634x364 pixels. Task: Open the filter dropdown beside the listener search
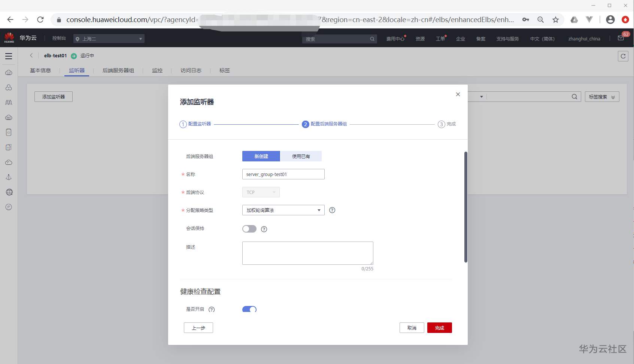pyautogui.click(x=481, y=97)
